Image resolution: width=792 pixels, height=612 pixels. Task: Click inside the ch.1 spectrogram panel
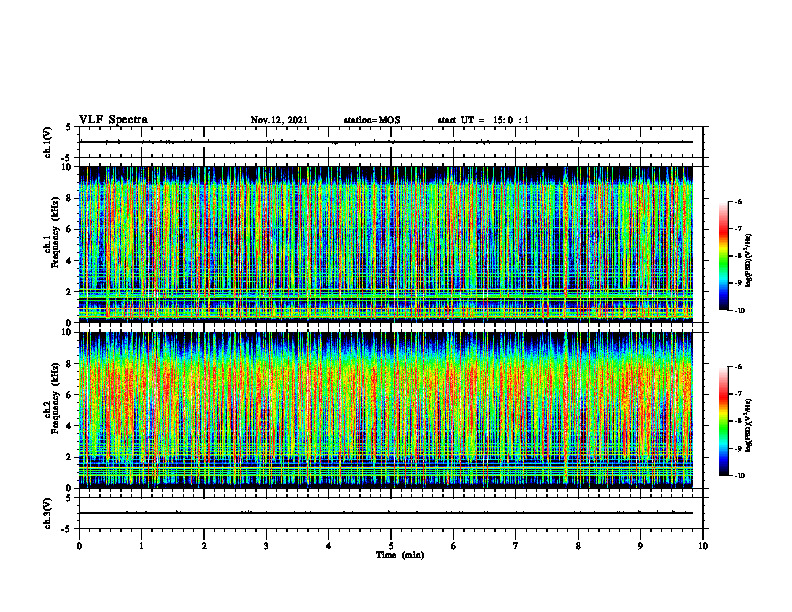pyautogui.click(x=386, y=244)
